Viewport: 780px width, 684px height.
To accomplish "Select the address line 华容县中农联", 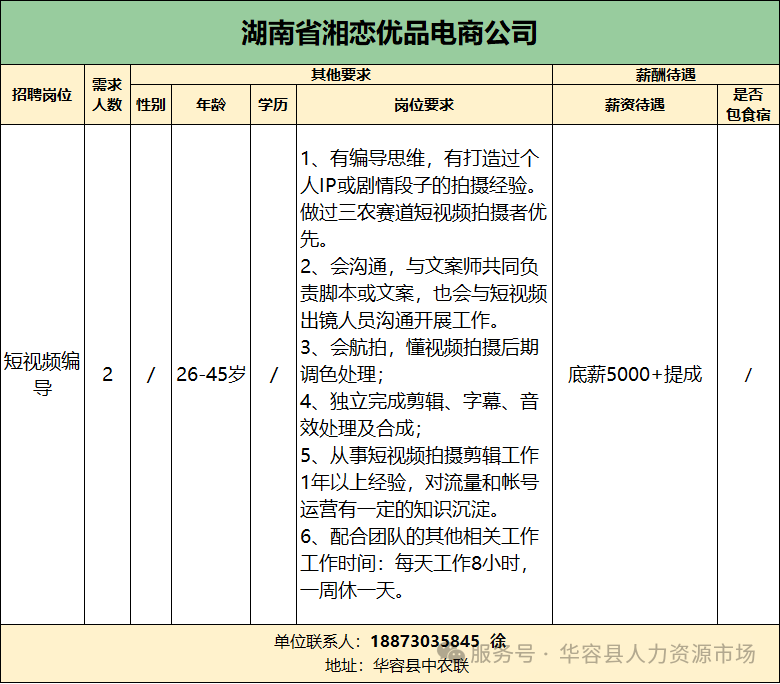I will point(397,666).
